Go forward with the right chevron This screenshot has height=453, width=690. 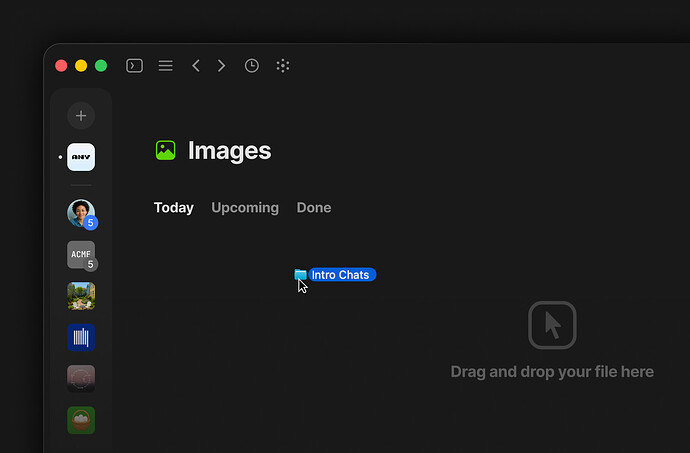coord(221,66)
